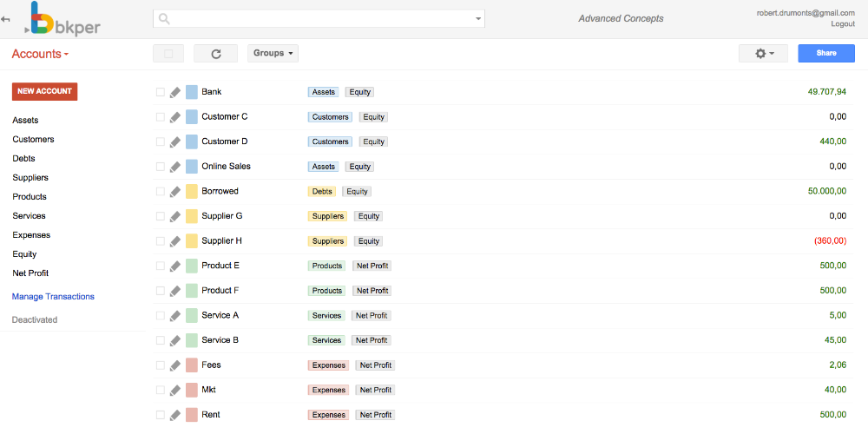This screenshot has width=868, height=434.
Task: Click the refresh icon button
Action: coord(216,54)
